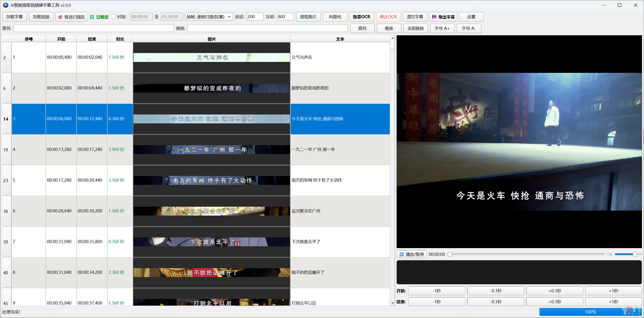Click the 加载视频 button
644x318 pixels.
(41, 17)
